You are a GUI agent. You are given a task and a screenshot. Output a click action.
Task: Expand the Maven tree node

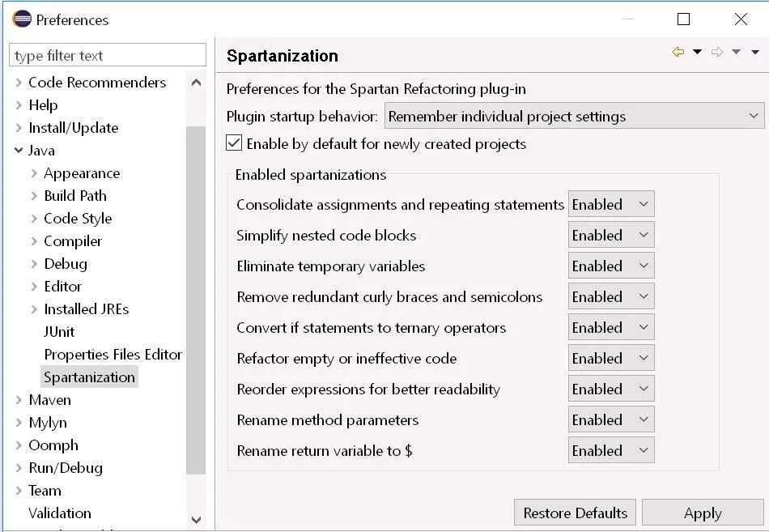tap(19, 399)
